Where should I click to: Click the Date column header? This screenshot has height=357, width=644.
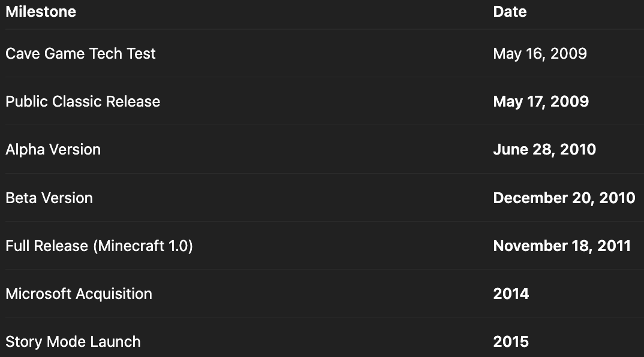(510, 11)
